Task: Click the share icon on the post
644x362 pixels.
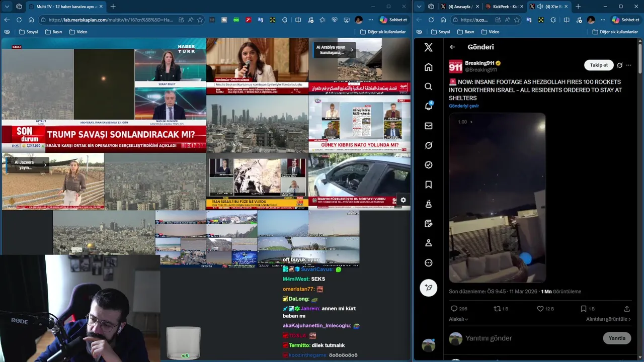Action: click(x=627, y=309)
